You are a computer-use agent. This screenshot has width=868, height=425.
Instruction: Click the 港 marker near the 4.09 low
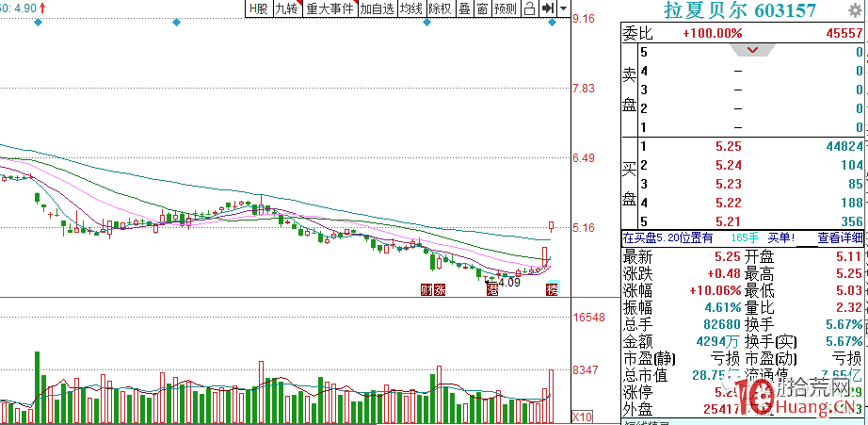point(491,290)
